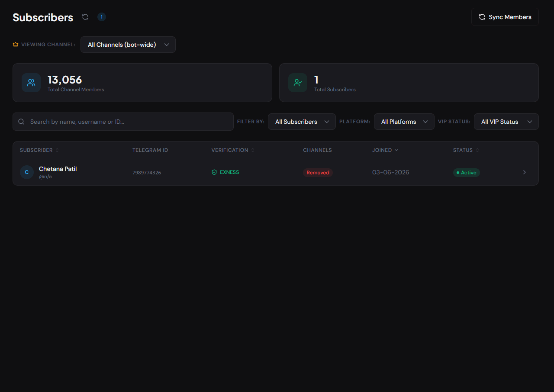Sort by the Status column header
Image resolution: width=554 pixels, height=392 pixels.
(466, 150)
